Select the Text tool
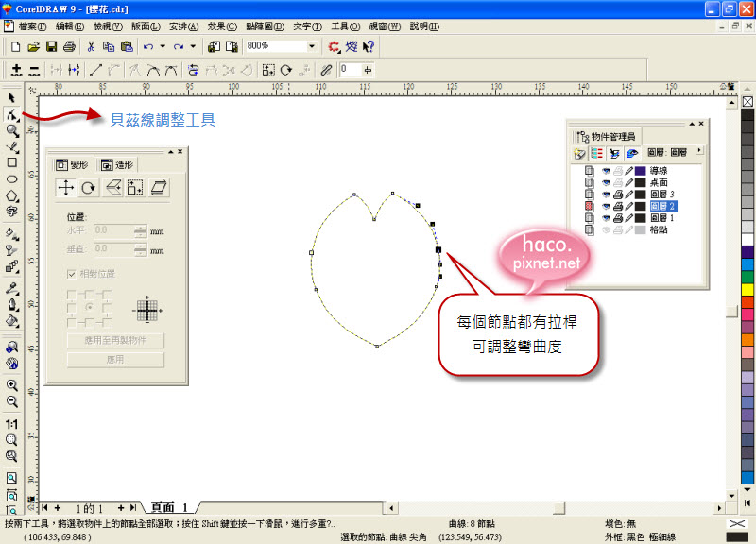 [11, 212]
